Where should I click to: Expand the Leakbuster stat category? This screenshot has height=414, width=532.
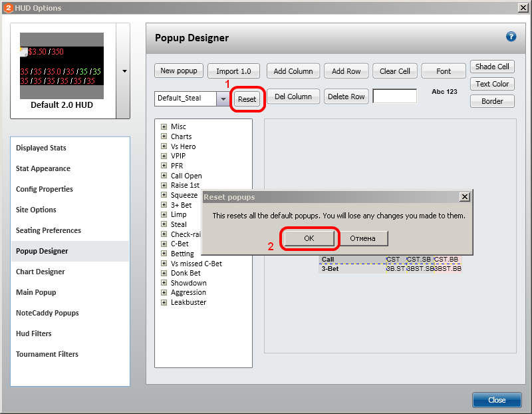point(164,302)
